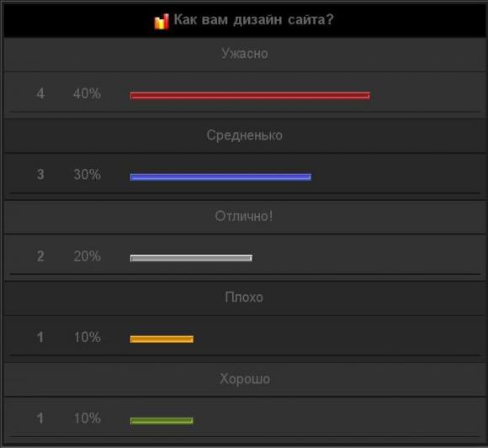The height and width of the screenshot is (448, 488).
Task: Click the 'Ужасно' answer label
Action: pyautogui.click(x=245, y=54)
